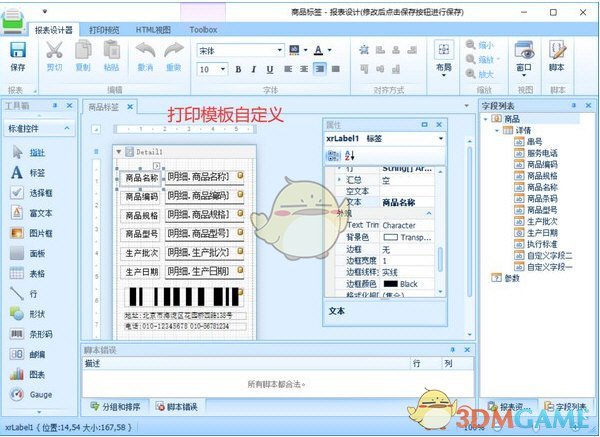Image resolution: width=600 pixels, height=437 pixels.
Task: Click the 重做 redo arrow
Action: point(174,50)
